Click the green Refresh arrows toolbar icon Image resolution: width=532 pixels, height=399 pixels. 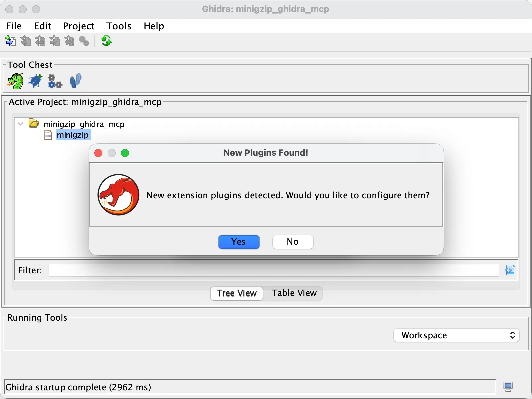click(106, 41)
